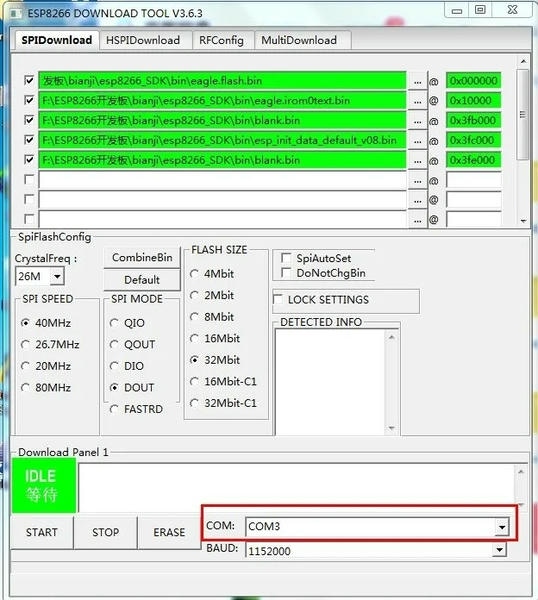Check the second empty file row checkbox
The image size is (538, 600).
(x=29, y=199)
